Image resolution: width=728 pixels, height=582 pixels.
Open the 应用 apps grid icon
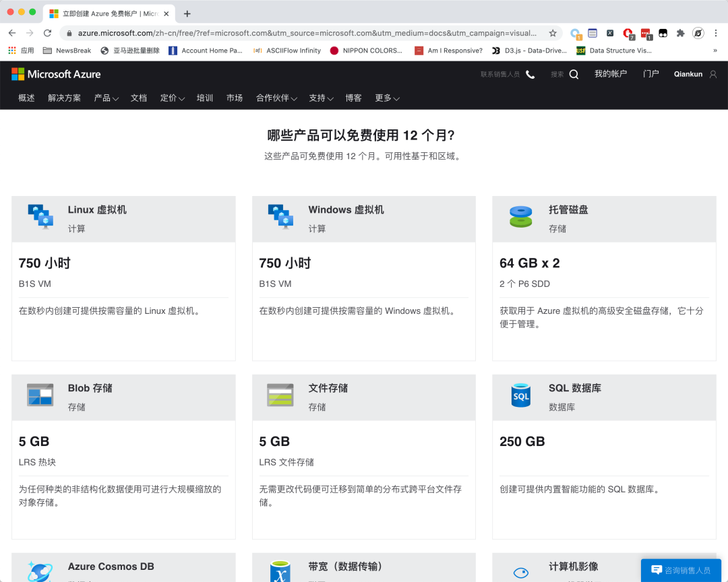tap(12, 50)
